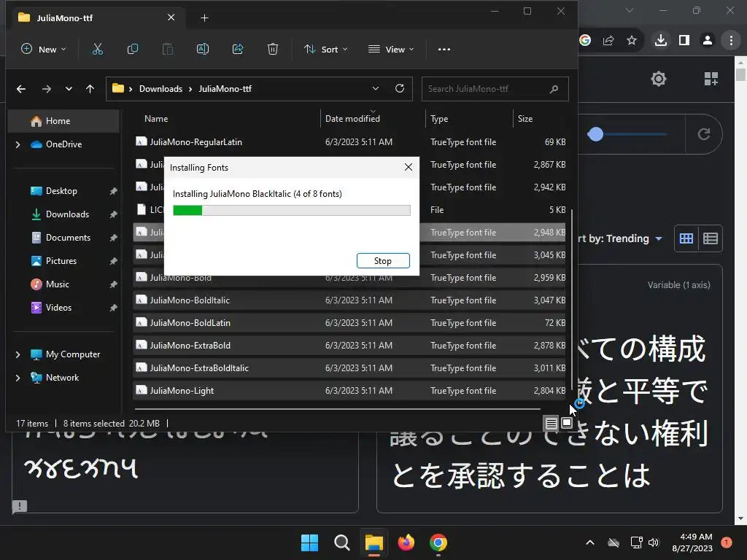Add a new Explorer tab
Screen dimensions: 747x560
coord(204,17)
